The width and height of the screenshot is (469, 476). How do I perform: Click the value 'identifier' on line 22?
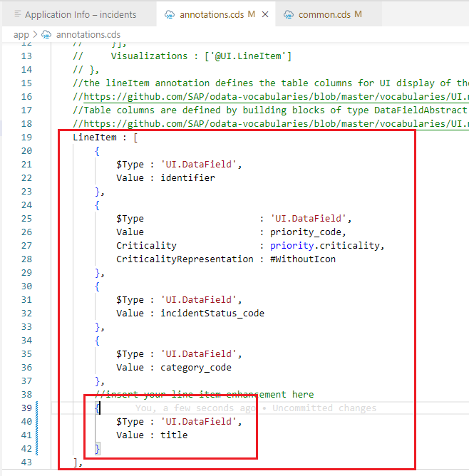tap(187, 178)
